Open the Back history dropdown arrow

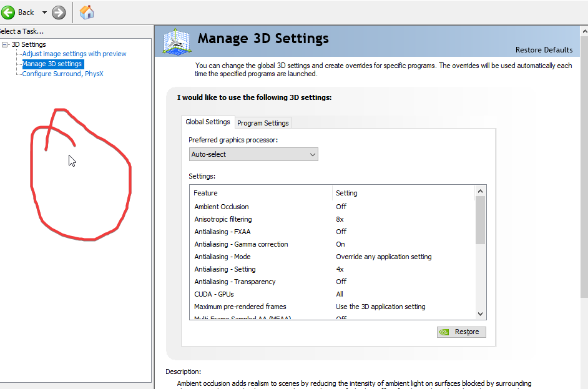pos(44,12)
